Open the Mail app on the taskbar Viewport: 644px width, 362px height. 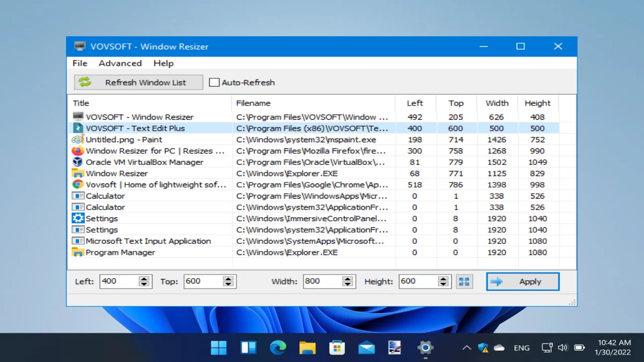click(366, 347)
